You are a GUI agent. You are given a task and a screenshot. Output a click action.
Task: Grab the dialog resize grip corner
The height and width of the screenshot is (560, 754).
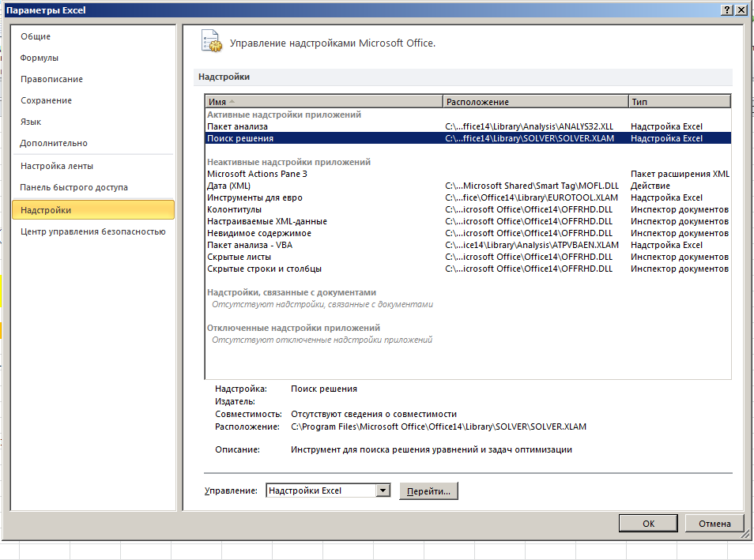pyautogui.click(x=745, y=534)
